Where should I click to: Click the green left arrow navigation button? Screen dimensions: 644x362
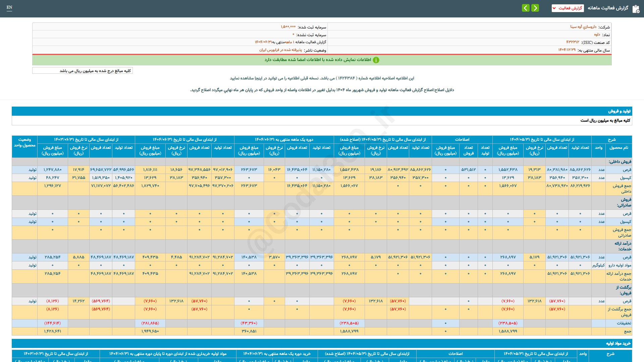tap(526, 8)
